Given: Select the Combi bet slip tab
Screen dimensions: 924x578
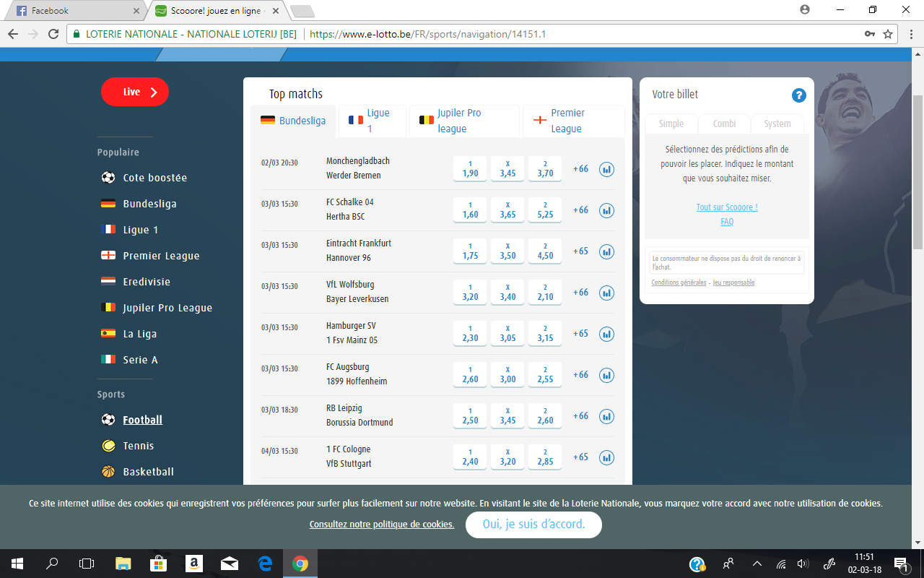Looking at the screenshot, I should coord(724,124).
